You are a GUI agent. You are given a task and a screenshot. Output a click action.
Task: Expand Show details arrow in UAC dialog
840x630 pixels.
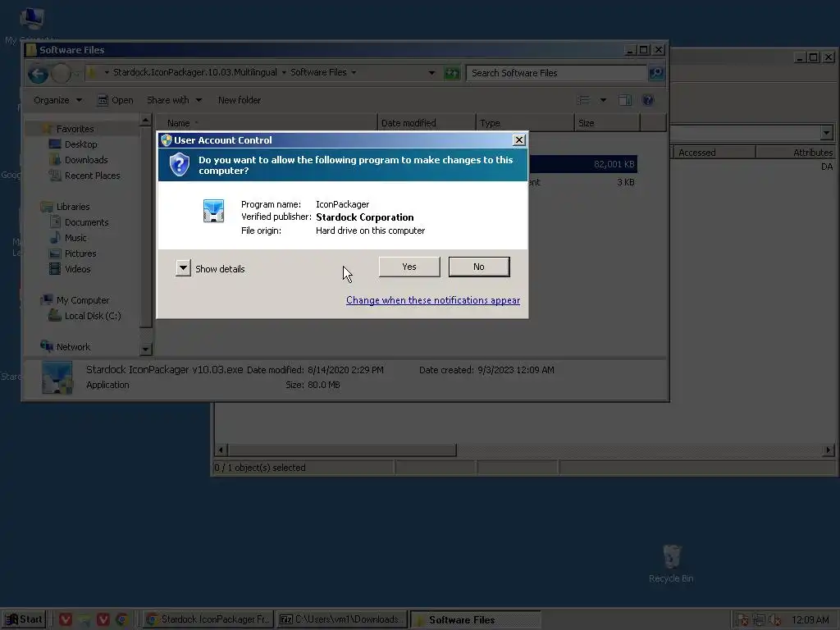point(183,268)
